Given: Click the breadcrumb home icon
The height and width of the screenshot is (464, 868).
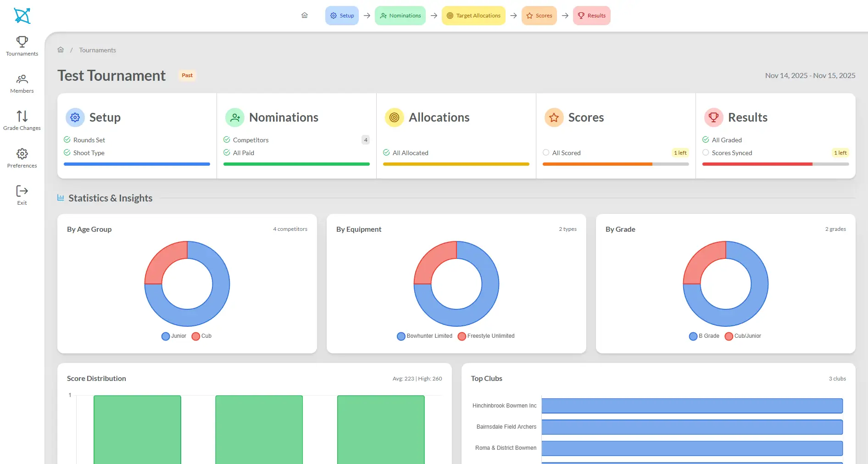Looking at the screenshot, I should 61,50.
